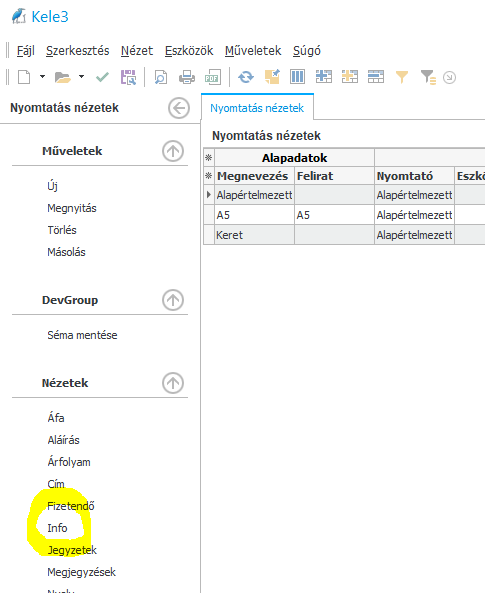Open the Jegyzetek view link
Screen dimensions: 485x593
[x=72, y=550]
